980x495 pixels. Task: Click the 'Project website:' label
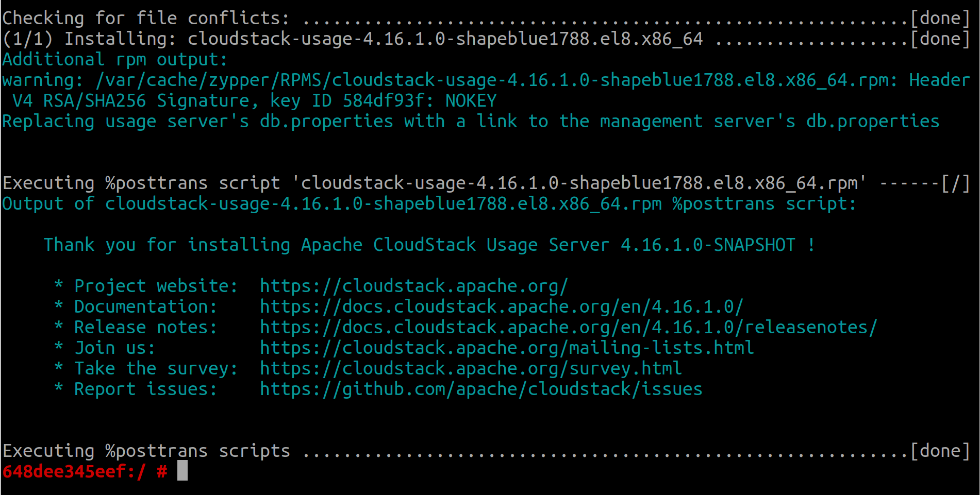point(156,286)
